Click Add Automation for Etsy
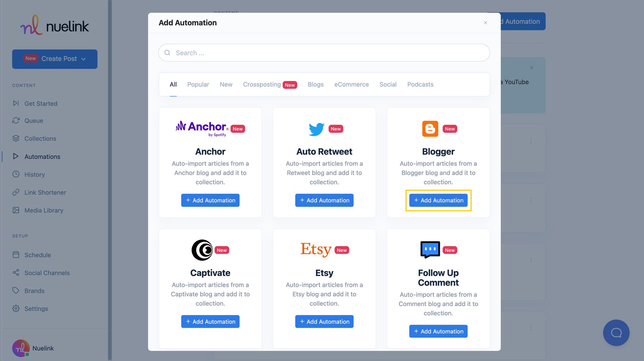The image size is (644, 361). pos(324,321)
